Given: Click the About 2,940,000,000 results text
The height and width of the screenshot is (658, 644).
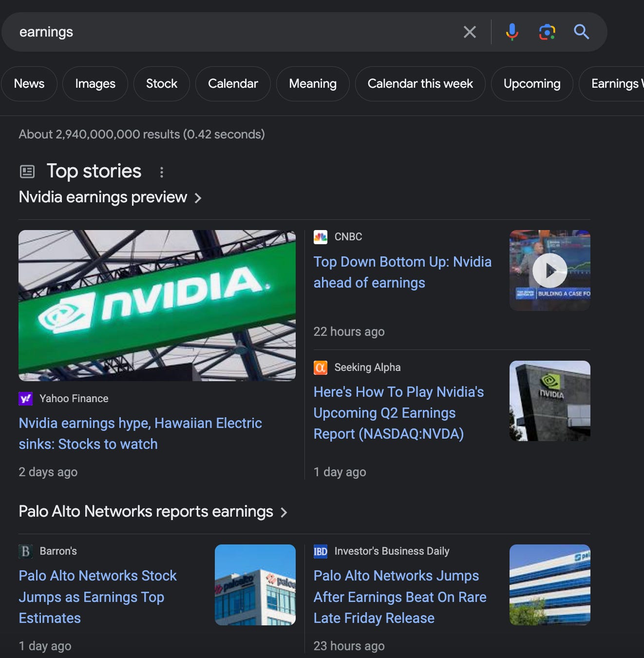Looking at the screenshot, I should (x=142, y=135).
